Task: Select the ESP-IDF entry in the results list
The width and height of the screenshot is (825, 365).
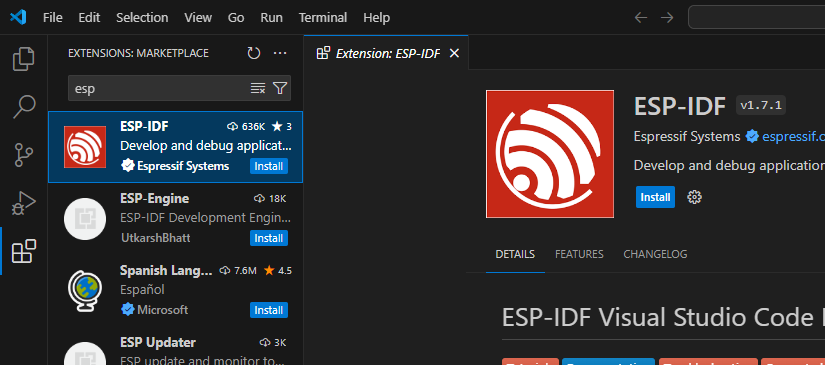Action: 175,147
